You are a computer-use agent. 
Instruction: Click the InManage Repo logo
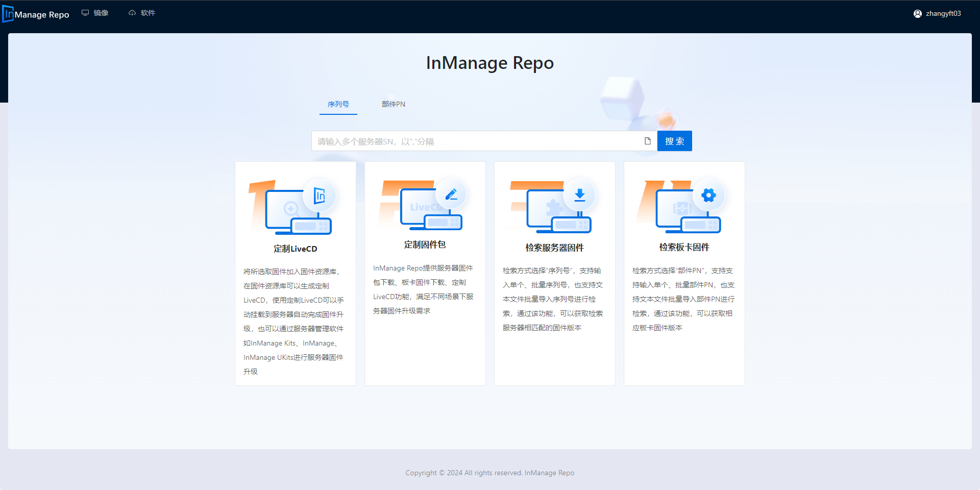tap(36, 14)
